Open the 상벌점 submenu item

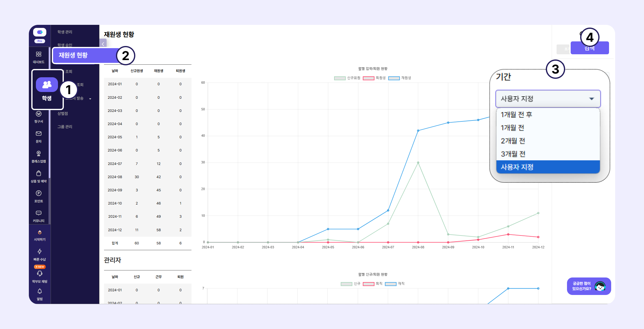click(x=63, y=113)
